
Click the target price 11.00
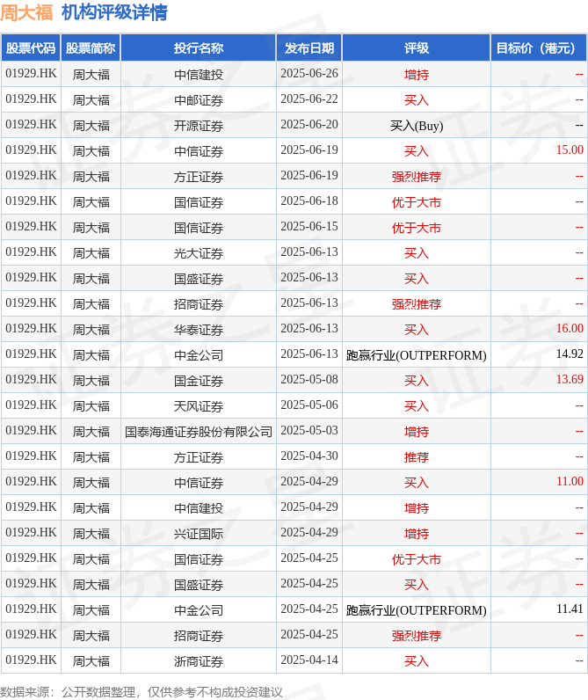coord(570,481)
